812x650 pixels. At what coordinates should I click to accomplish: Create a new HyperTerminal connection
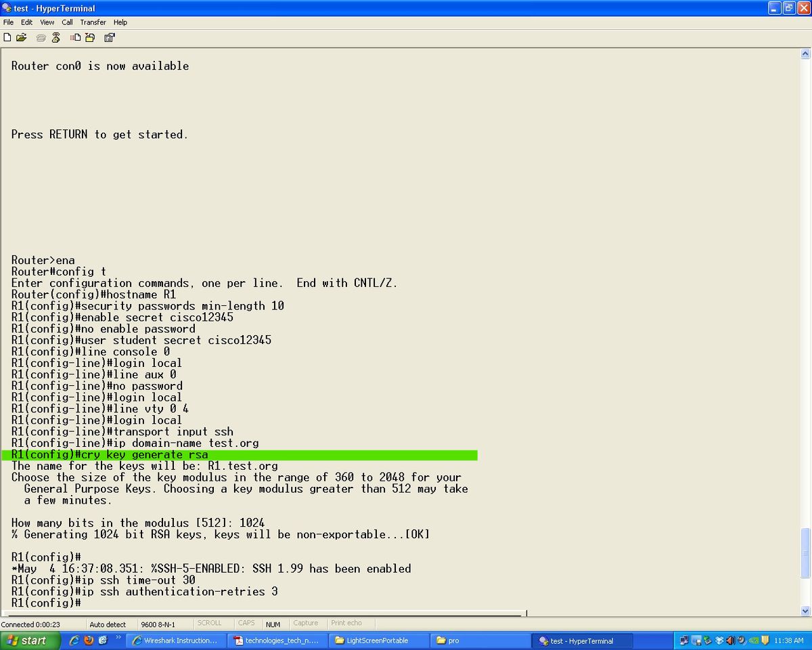pos(7,37)
